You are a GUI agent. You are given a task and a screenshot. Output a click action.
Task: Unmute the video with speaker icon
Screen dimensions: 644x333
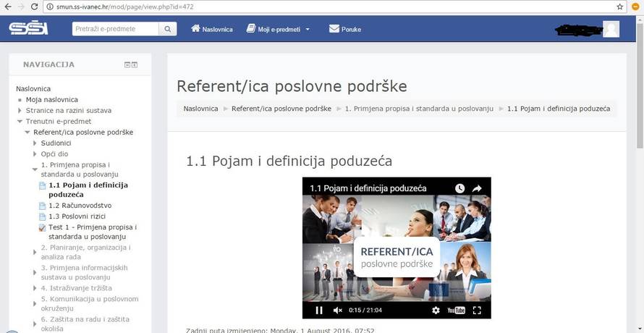[x=338, y=311]
